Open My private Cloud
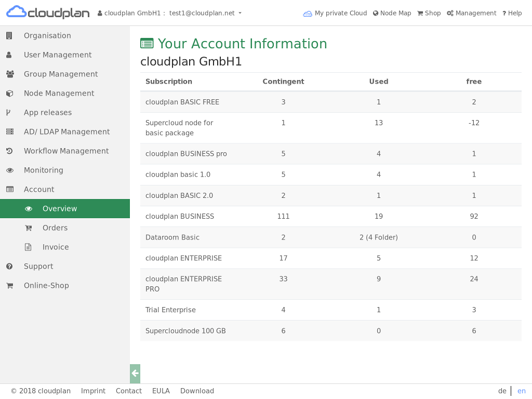Viewport: 532px width, 399px height. coord(335,13)
